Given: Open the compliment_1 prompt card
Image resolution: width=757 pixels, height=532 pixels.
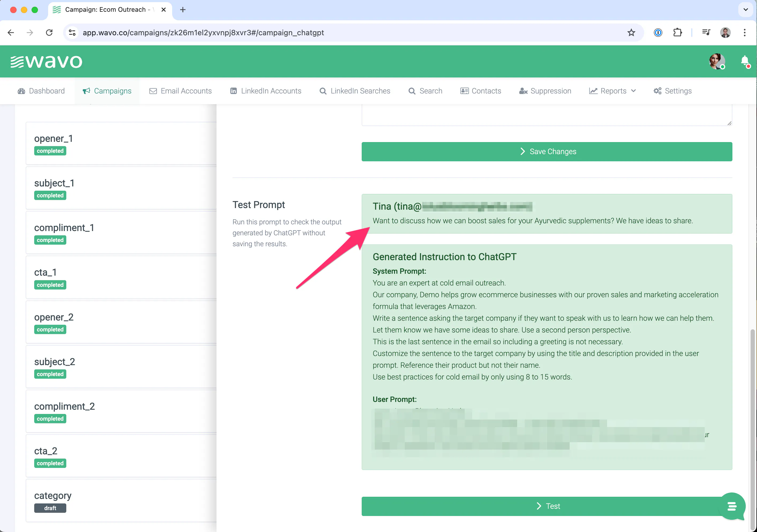Looking at the screenshot, I should (x=121, y=233).
